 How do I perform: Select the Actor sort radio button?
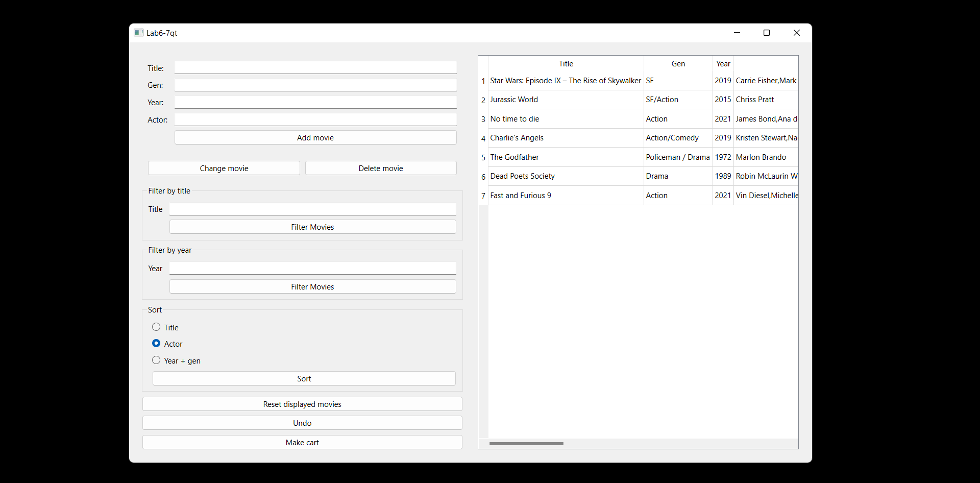coord(156,344)
